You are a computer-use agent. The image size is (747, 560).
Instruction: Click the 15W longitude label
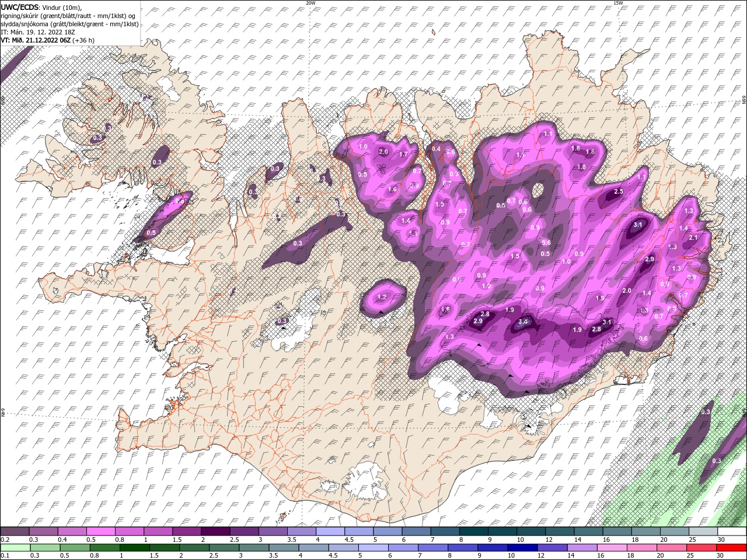click(x=618, y=3)
